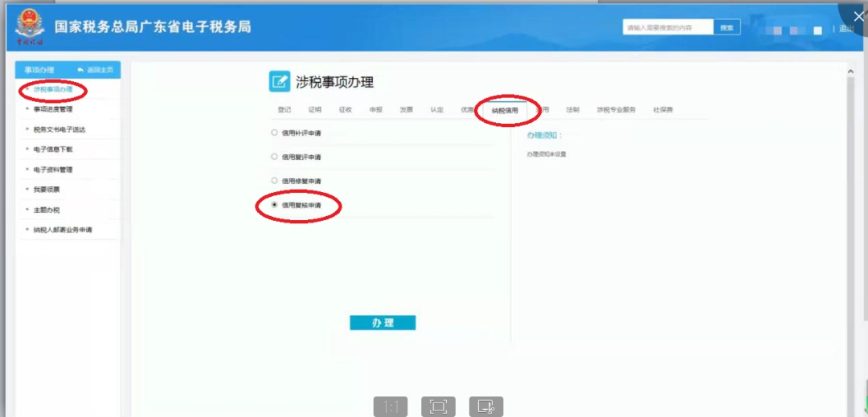Viewport: 868px width, 417px height.
Task: Click the screenshot crop scissors icon
Action: [x=486, y=407]
